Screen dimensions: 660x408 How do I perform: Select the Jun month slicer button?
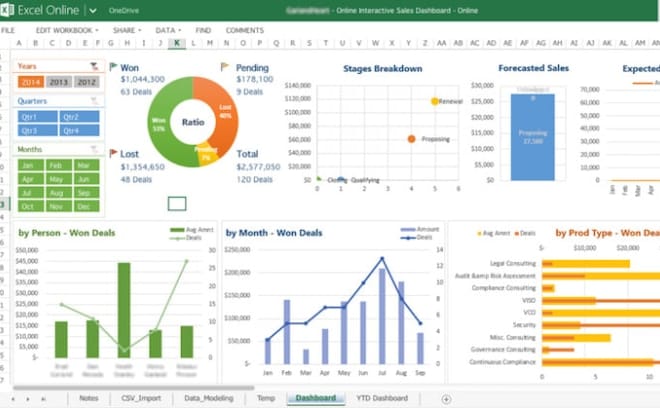point(87,179)
